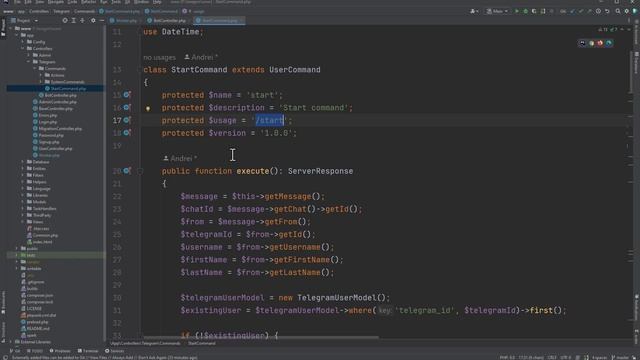
Task: Click the Run button in the toolbar
Action: [x=517, y=11]
